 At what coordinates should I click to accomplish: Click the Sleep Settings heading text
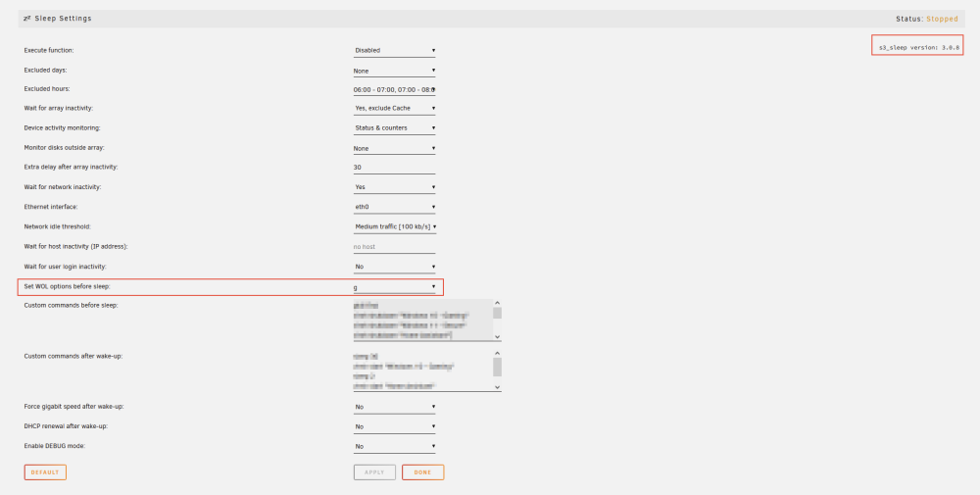click(x=63, y=18)
